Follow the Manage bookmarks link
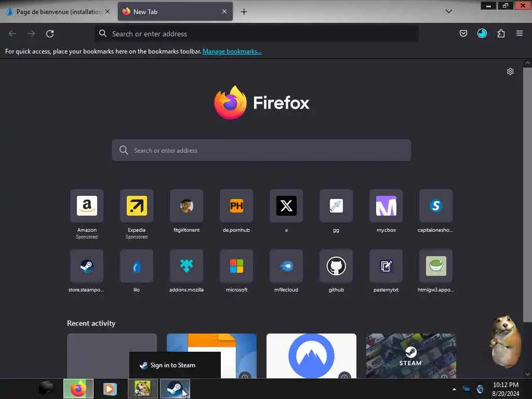 tap(232, 51)
